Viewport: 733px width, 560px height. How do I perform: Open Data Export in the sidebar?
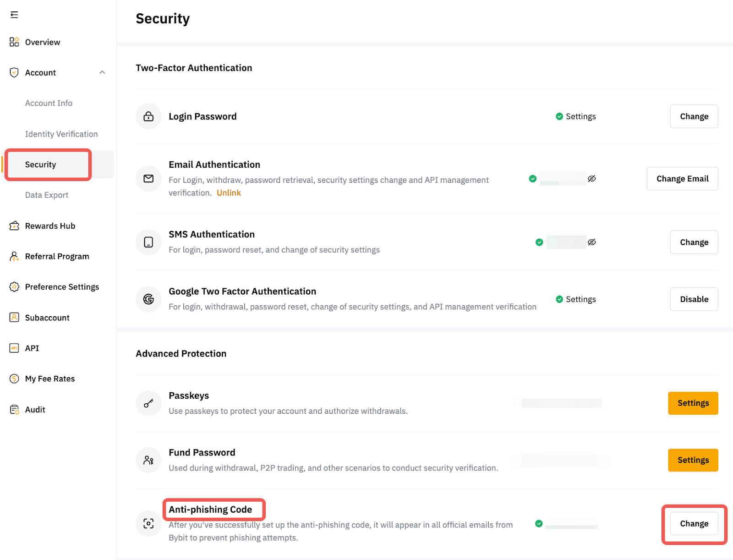[x=47, y=195]
